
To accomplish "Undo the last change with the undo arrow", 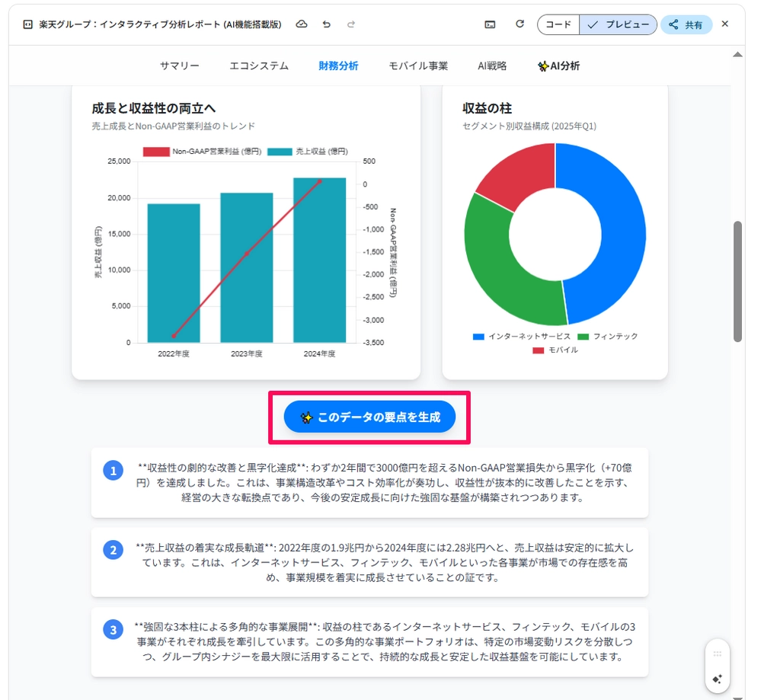I will pyautogui.click(x=326, y=24).
